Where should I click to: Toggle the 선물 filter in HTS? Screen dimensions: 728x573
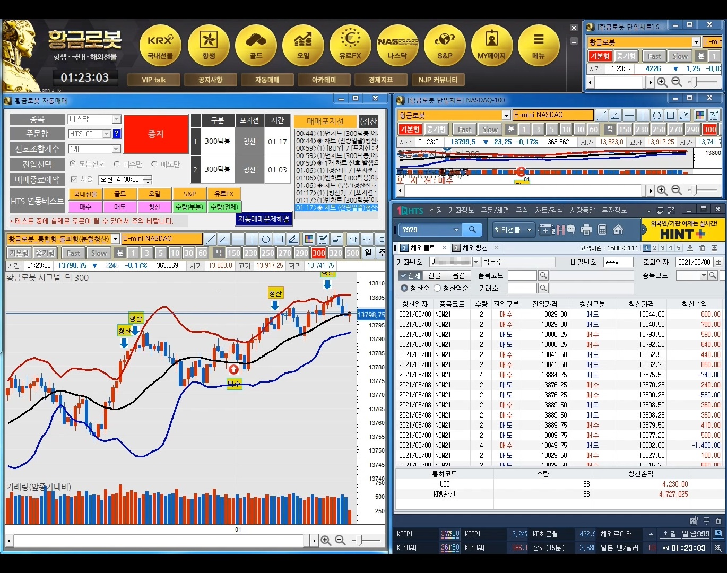coord(435,275)
